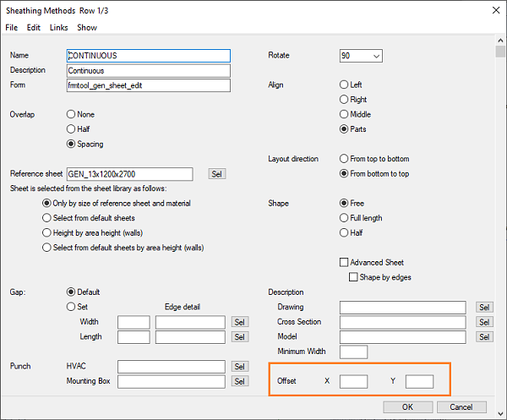The height and width of the screenshot is (420, 507).
Task: Select From top to bottom layout direction
Action: point(344,159)
